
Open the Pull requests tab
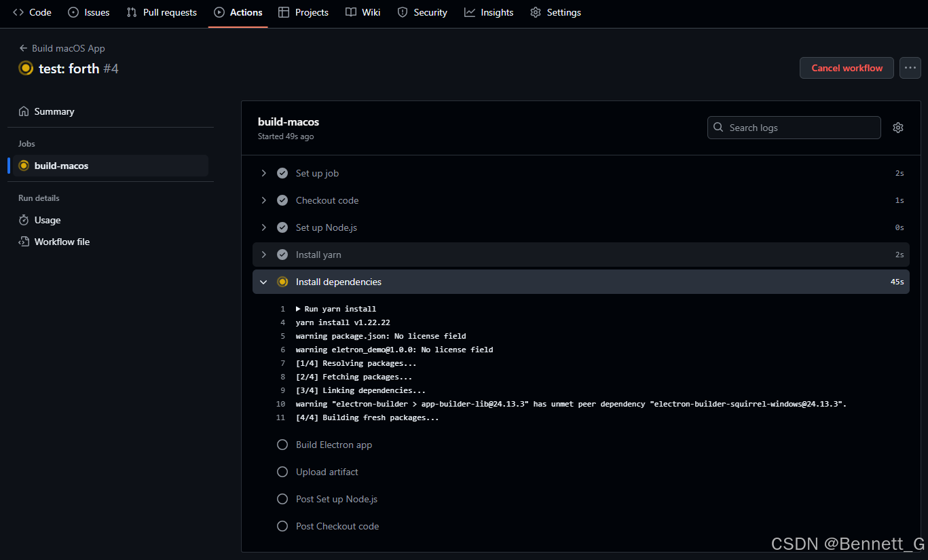point(162,12)
